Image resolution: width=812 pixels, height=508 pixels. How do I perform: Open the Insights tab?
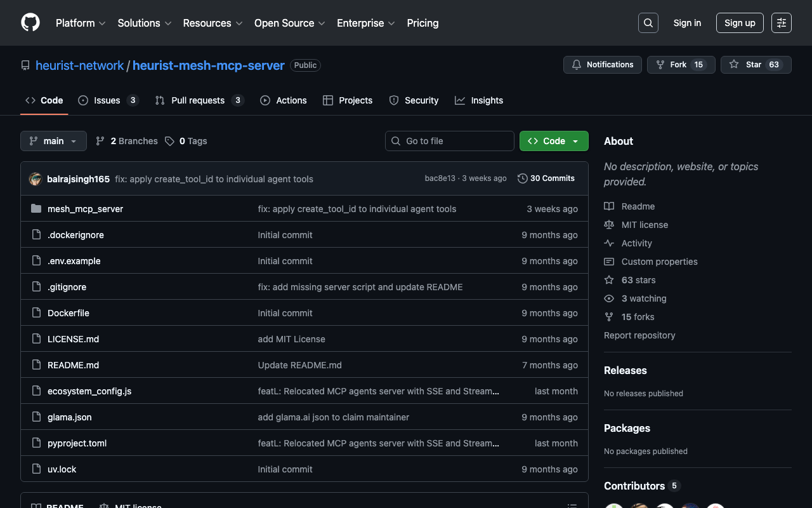pos(479,100)
